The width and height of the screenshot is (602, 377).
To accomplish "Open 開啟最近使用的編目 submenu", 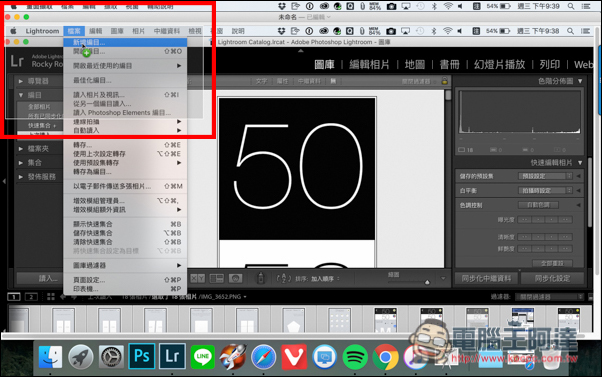I will pyautogui.click(x=125, y=66).
